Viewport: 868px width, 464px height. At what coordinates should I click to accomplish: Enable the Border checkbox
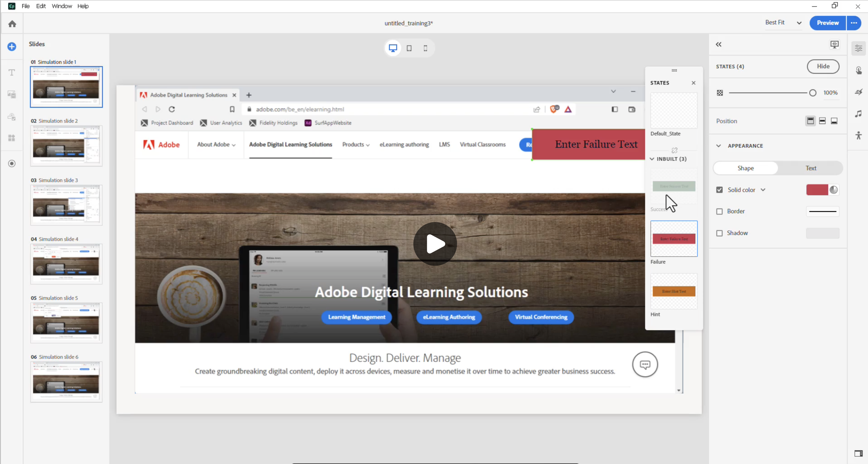[719, 211]
